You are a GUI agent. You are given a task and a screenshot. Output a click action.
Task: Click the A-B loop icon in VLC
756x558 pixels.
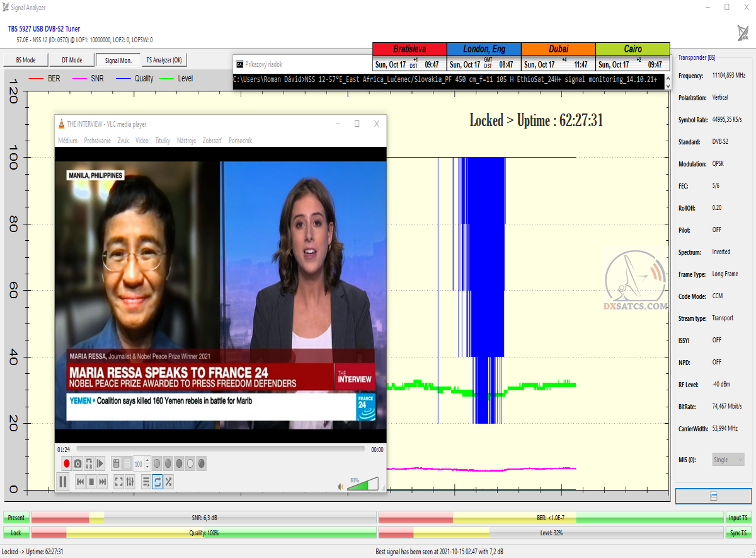[x=89, y=464]
